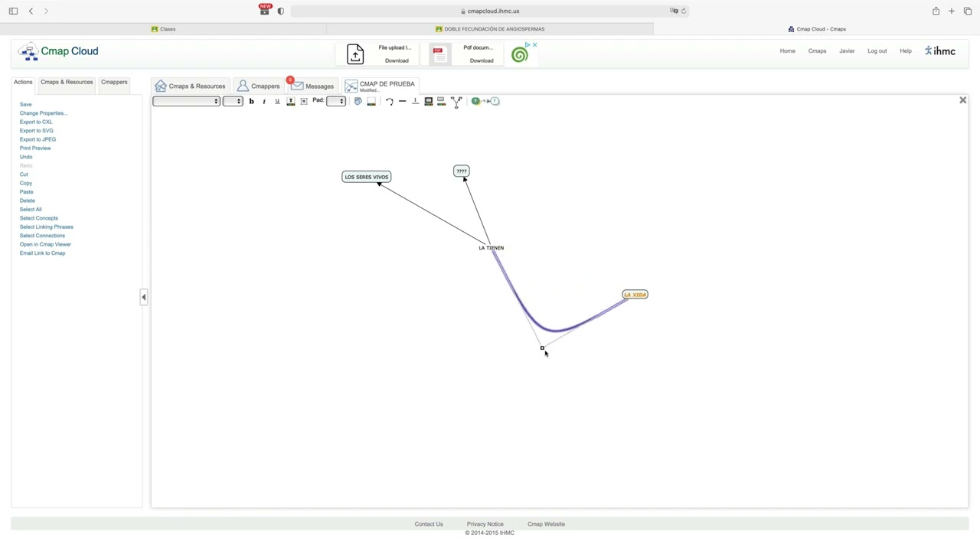Open Change Properties action

pos(44,113)
